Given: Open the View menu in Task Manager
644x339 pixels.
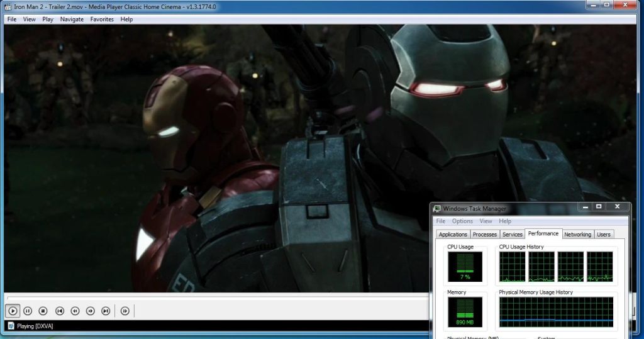Looking at the screenshot, I should click(x=486, y=221).
